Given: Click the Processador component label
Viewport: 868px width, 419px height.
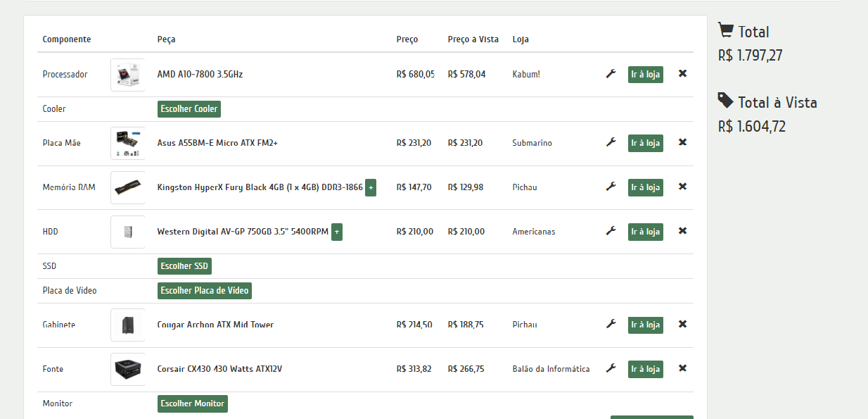Looking at the screenshot, I should [65, 74].
